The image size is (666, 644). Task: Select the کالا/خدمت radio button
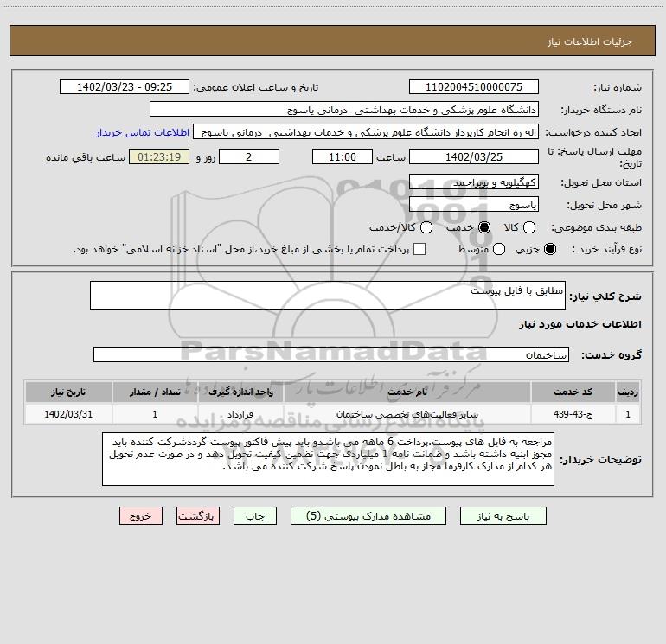pyautogui.click(x=426, y=227)
